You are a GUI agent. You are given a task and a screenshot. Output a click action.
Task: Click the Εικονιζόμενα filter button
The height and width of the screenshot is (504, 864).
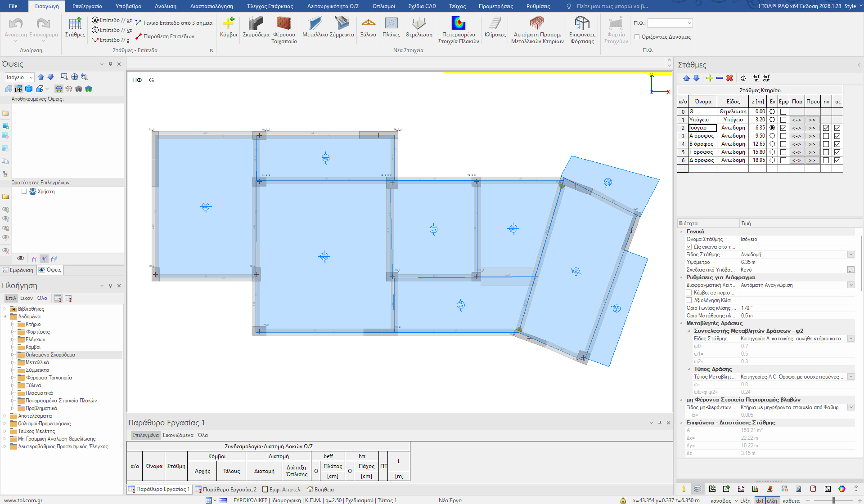point(178,435)
